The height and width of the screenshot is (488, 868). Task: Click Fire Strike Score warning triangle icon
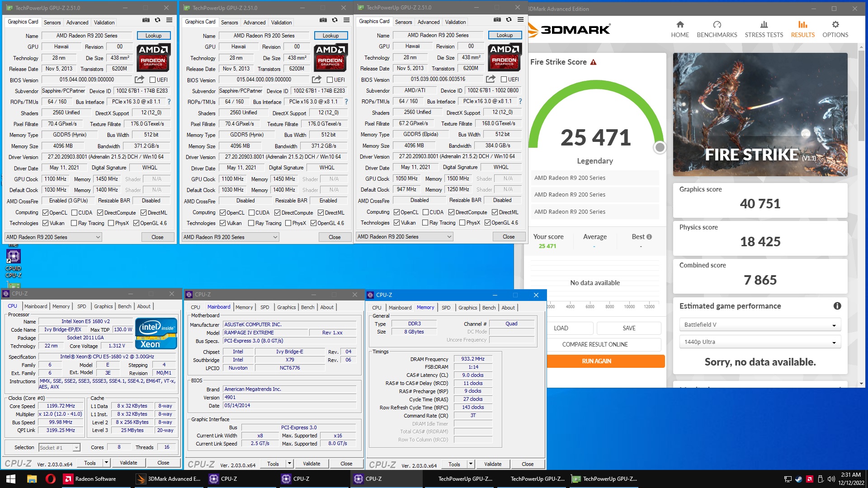pyautogui.click(x=594, y=62)
